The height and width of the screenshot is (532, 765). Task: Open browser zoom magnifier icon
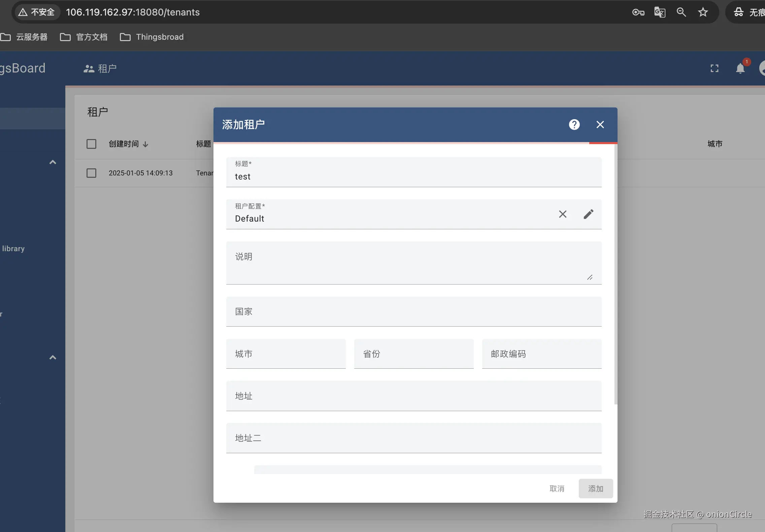click(681, 12)
